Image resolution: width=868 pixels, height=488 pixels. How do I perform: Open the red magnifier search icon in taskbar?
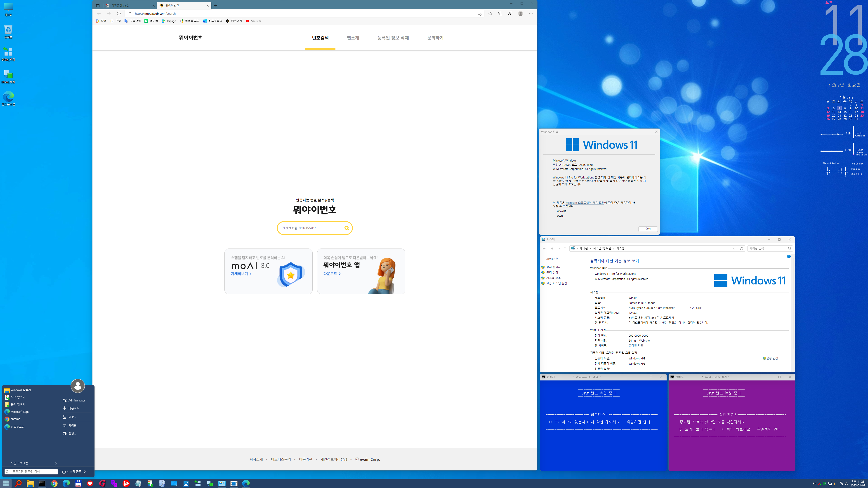(18, 483)
